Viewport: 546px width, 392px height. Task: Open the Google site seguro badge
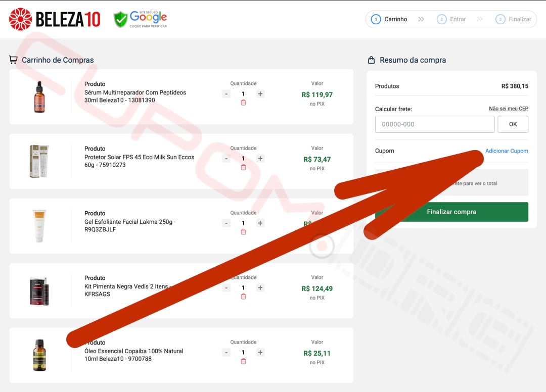(141, 19)
